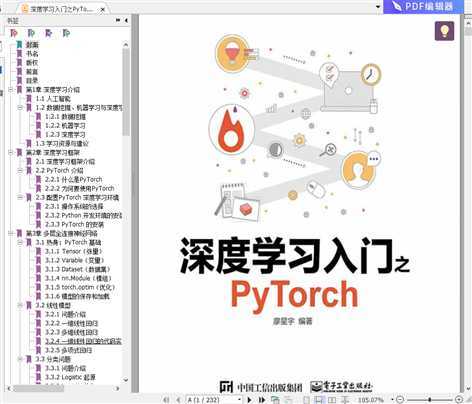The height and width of the screenshot is (404, 472).
Task: Open the document tab list dropdown
Action: (378, 7)
